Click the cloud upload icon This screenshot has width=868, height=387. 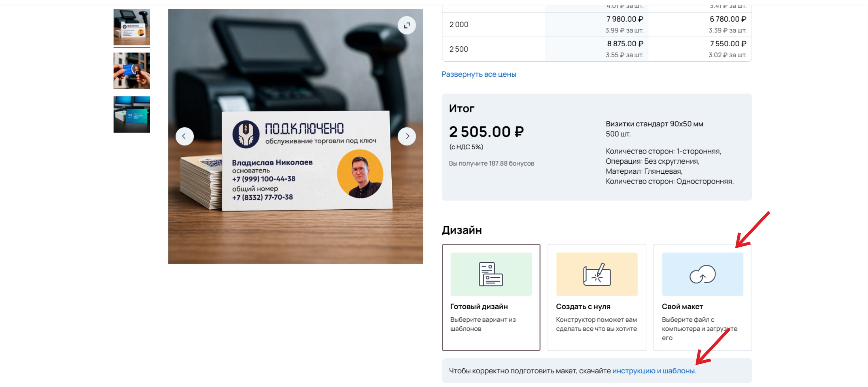click(702, 274)
